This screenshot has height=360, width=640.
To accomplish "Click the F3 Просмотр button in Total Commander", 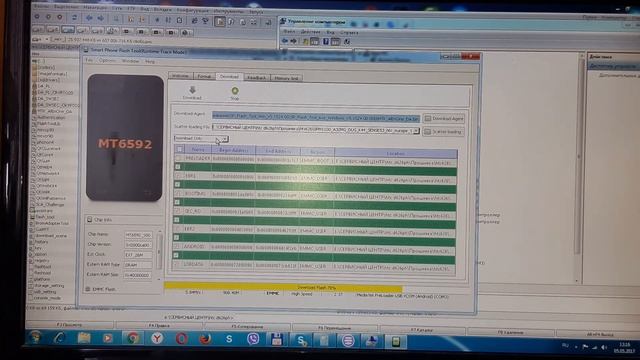I will click(69, 325).
